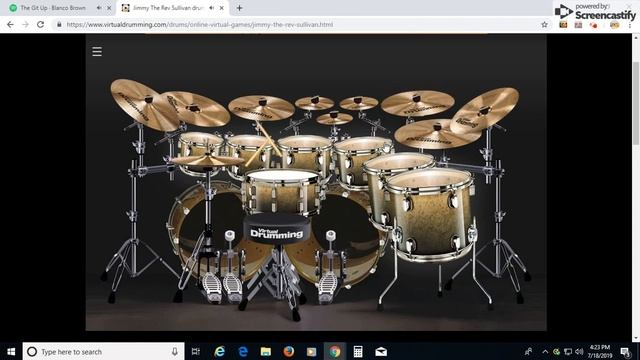
Task: Go forward in browser history
Action: pos(25,24)
